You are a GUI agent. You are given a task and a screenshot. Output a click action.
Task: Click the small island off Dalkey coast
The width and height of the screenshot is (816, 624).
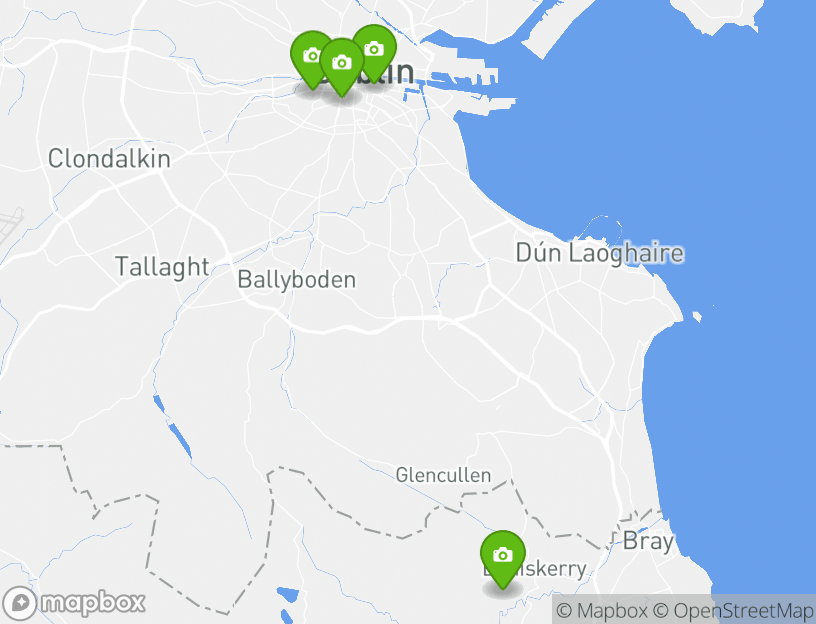tap(697, 316)
